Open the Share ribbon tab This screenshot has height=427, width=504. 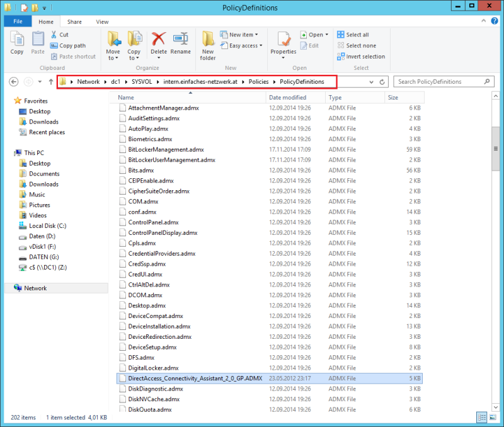74,21
